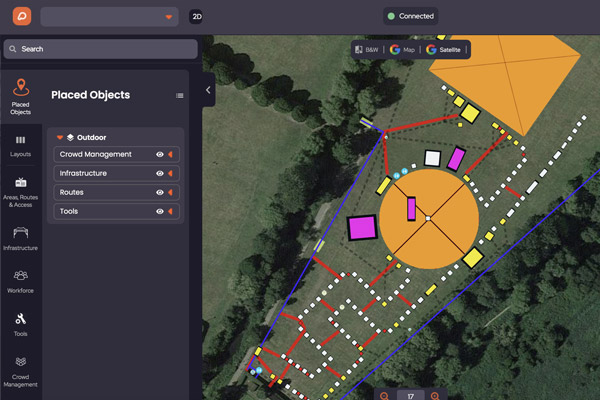This screenshot has width=600, height=400.
Task: Select the large orange circular tent
Action: [429, 219]
